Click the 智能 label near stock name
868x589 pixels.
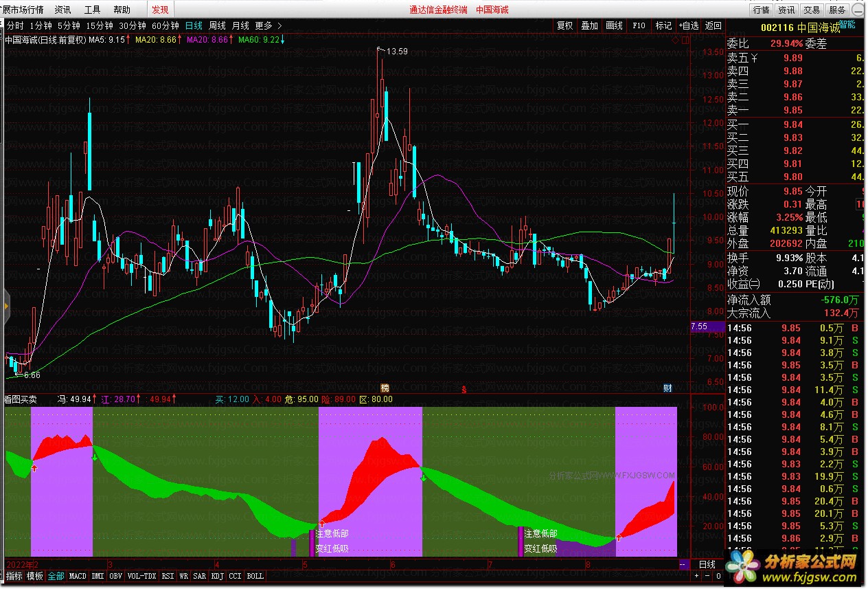(847, 24)
